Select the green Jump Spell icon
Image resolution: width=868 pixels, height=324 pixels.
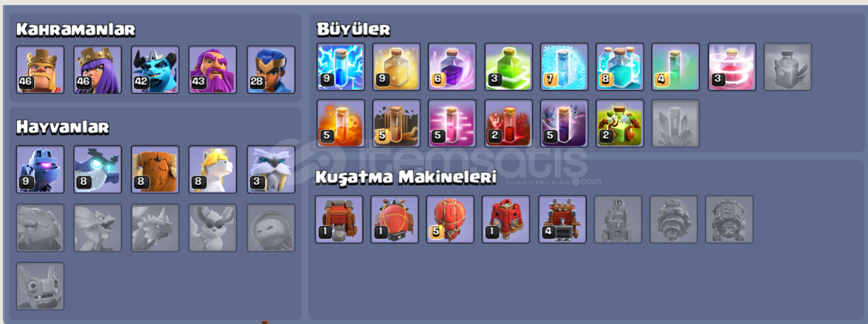pos(508,67)
